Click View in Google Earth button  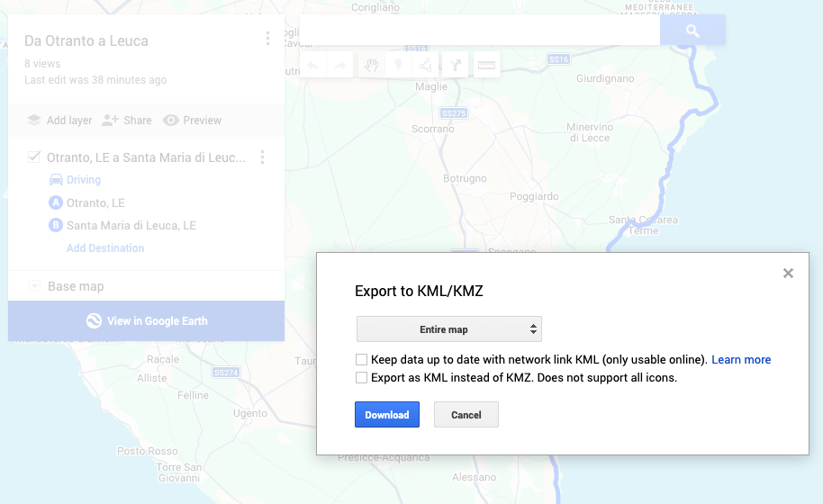(147, 321)
